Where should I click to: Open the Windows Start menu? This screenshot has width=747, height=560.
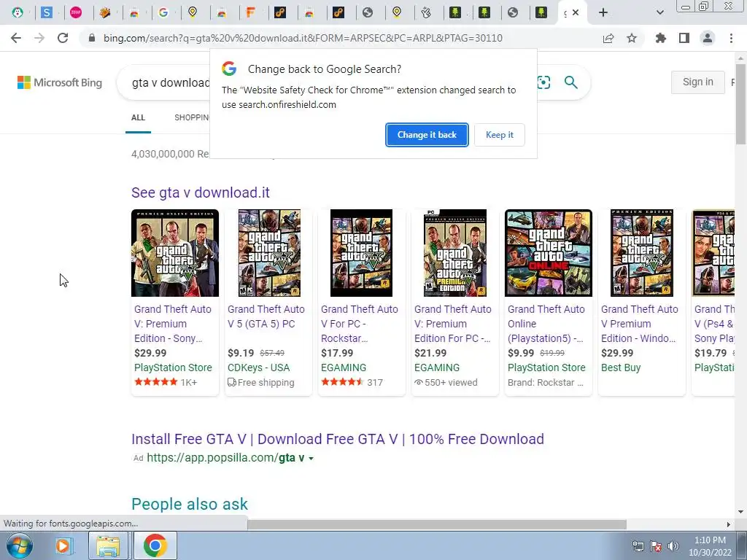click(x=20, y=545)
